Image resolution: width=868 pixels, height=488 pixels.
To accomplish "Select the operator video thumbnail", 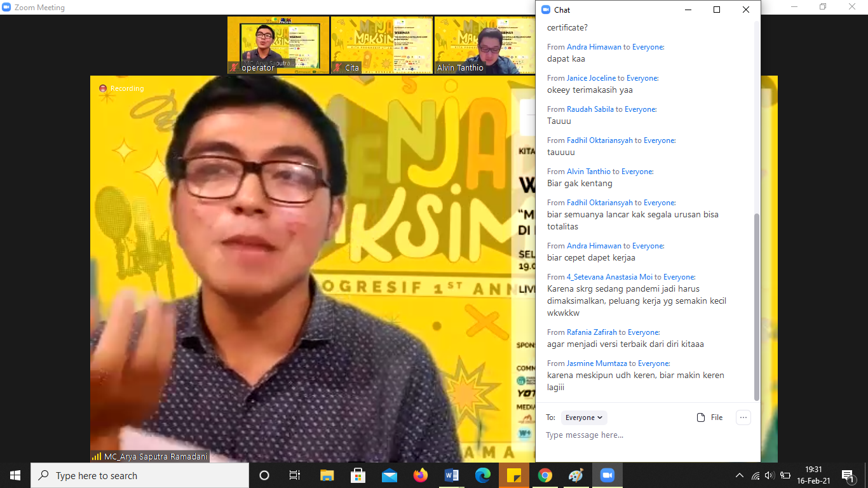I will 278,45.
